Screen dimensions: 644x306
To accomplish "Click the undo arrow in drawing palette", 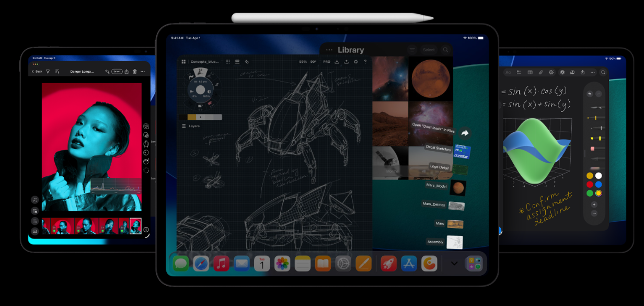I will click(590, 94).
